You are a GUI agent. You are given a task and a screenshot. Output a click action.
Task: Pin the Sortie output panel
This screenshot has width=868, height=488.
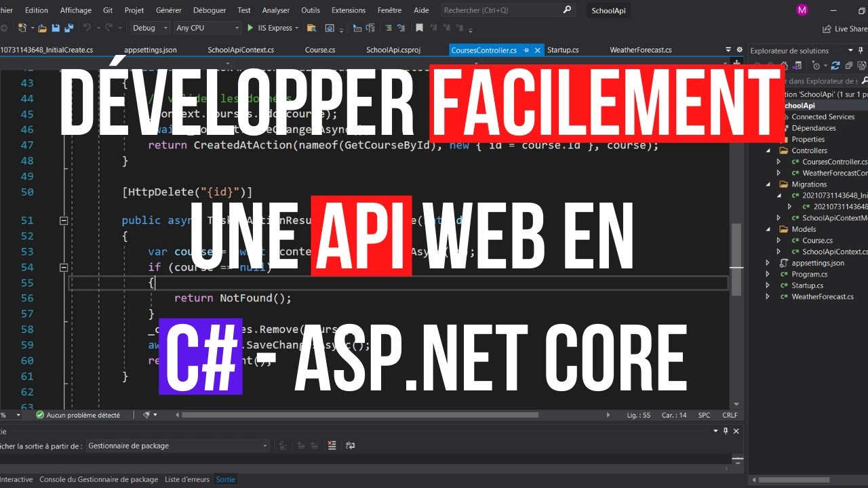(x=725, y=431)
